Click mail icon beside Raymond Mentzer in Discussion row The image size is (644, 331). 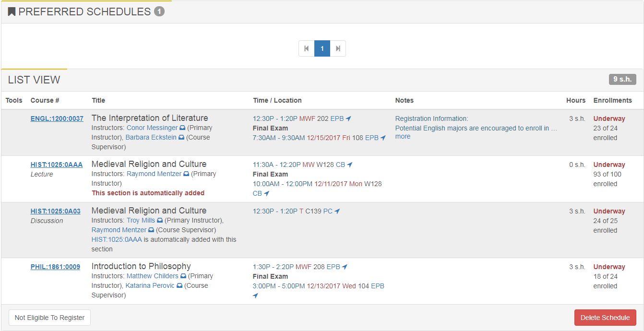pyautogui.click(x=151, y=230)
